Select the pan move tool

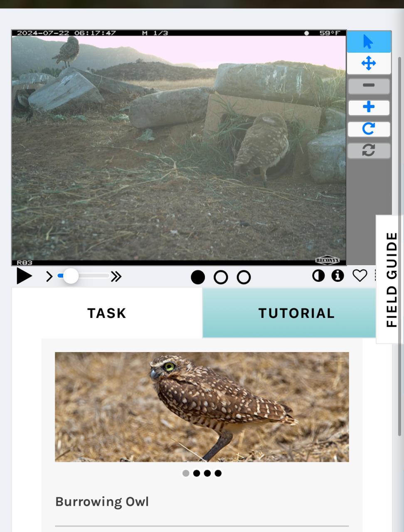[x=369, y=64]
